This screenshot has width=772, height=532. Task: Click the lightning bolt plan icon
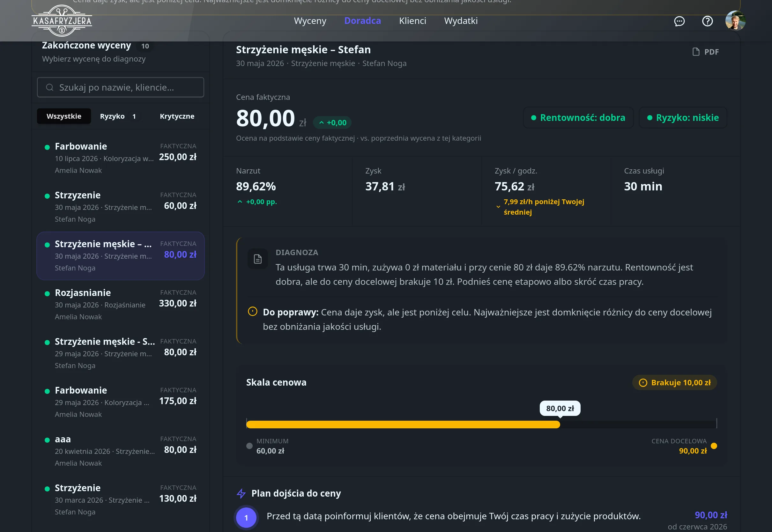241,493
